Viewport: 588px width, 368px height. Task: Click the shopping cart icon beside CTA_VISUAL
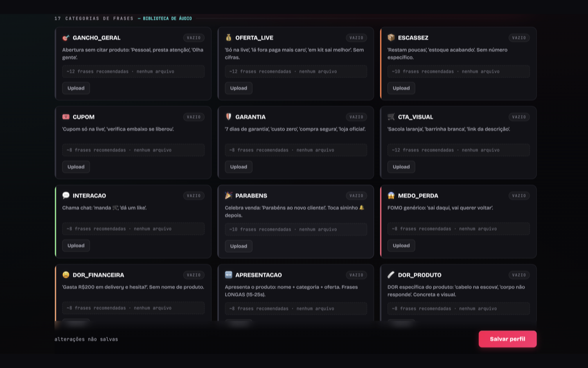pyautogui.click(x=391, y=117)
